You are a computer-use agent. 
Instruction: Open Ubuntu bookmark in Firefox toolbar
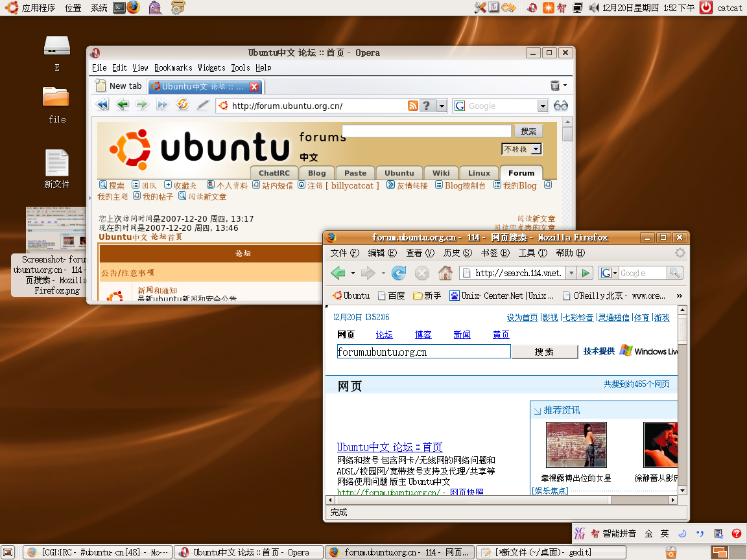pos(351,296)
